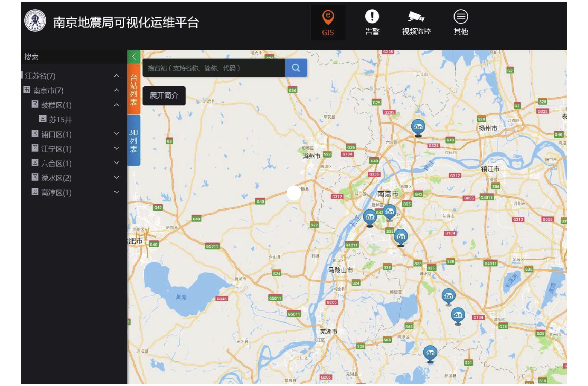Click the white circle marker near 全椒县

point(294,193)
